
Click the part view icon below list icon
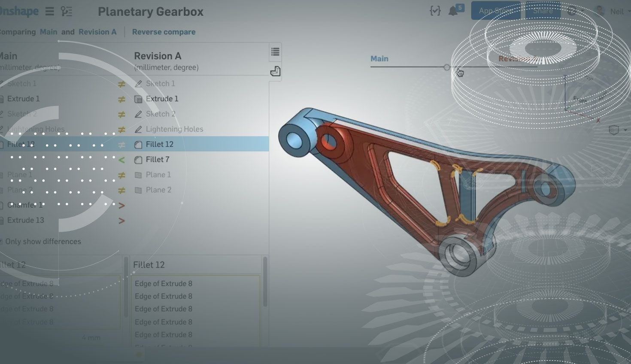click(x=275, y=71)
